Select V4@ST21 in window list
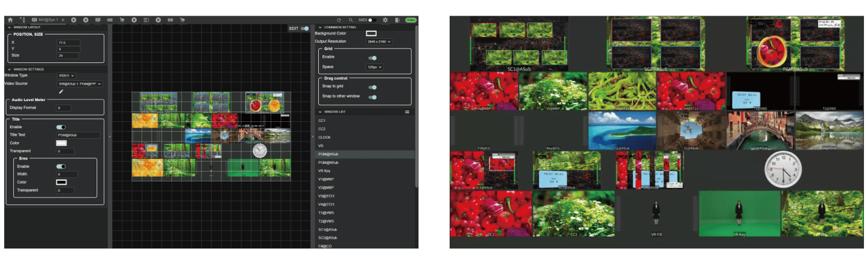868x264 pixels. pyautogui.click(x=365, y=204)
